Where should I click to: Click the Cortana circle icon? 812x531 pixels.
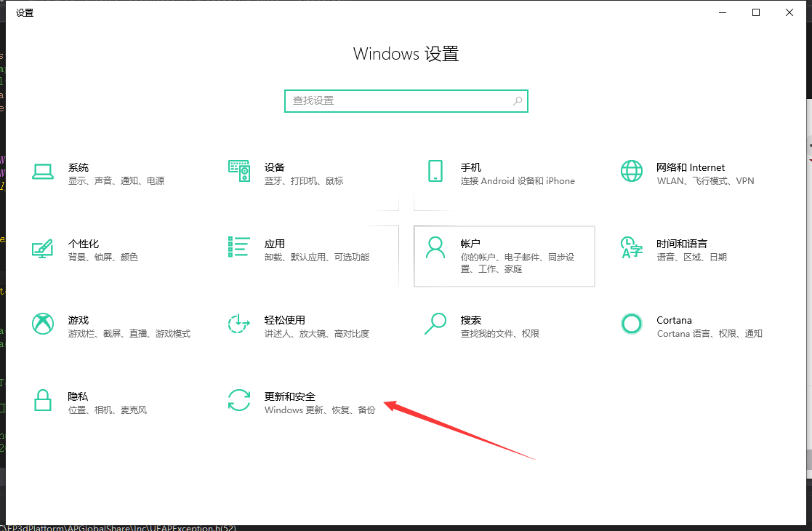pyautogui.click(x=631, y=324)
